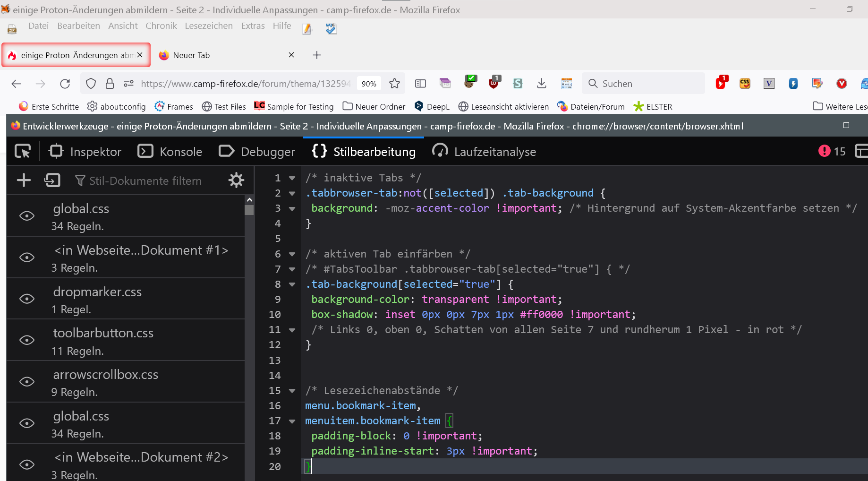Image resolution: width=868 pixels, height=481 pixels.
Task: Reload the current page
Action: (x=65, y=84)
